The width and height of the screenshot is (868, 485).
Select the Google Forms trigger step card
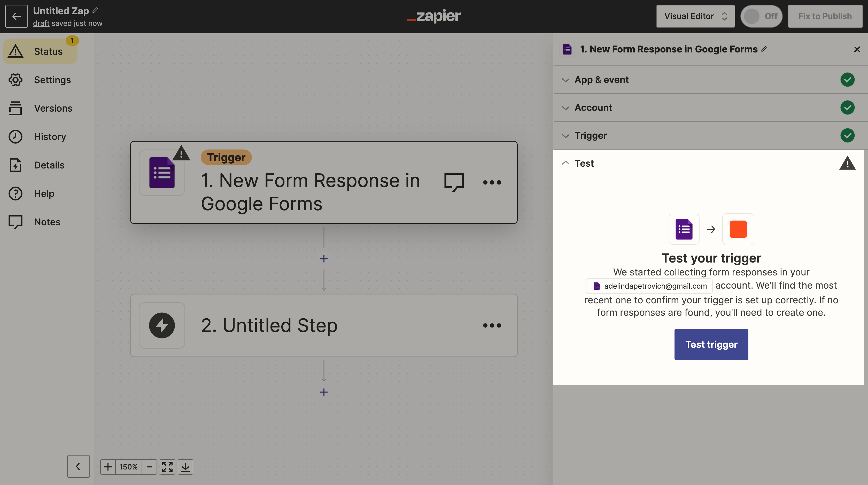[x=324, y=182]
